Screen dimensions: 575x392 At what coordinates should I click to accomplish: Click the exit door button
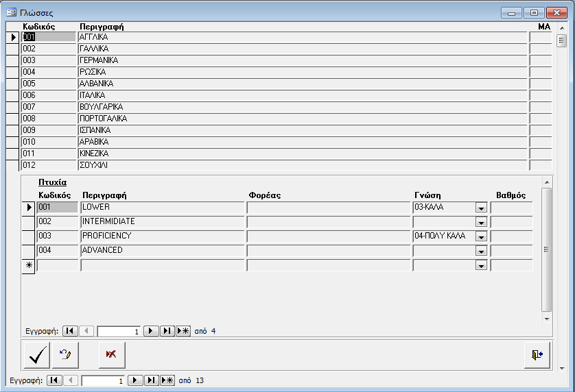pos(537,354)
